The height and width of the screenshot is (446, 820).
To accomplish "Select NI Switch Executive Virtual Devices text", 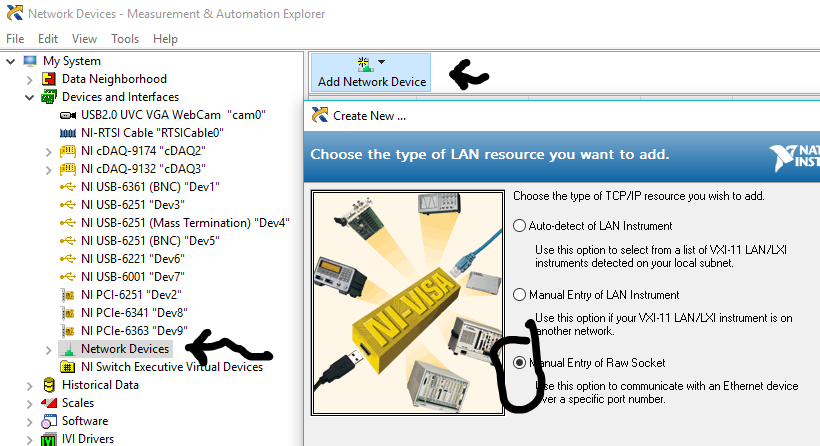I will [172, 367].
